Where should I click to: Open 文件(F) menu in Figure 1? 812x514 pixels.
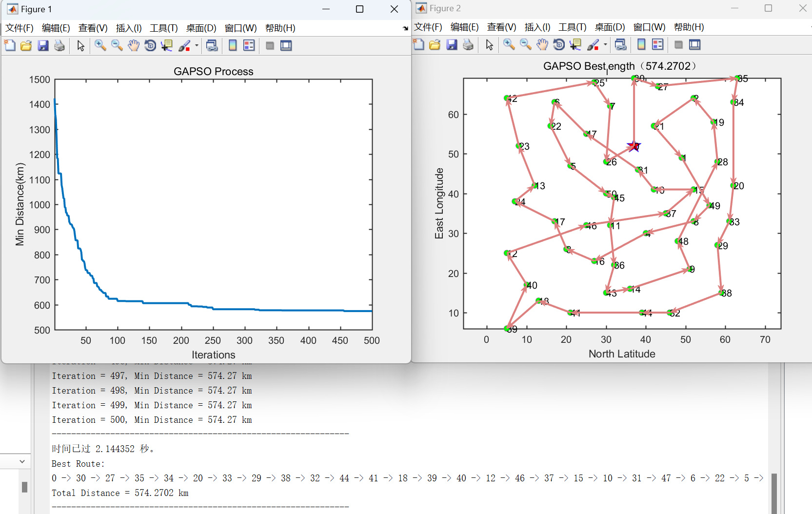tap(20, 28)
